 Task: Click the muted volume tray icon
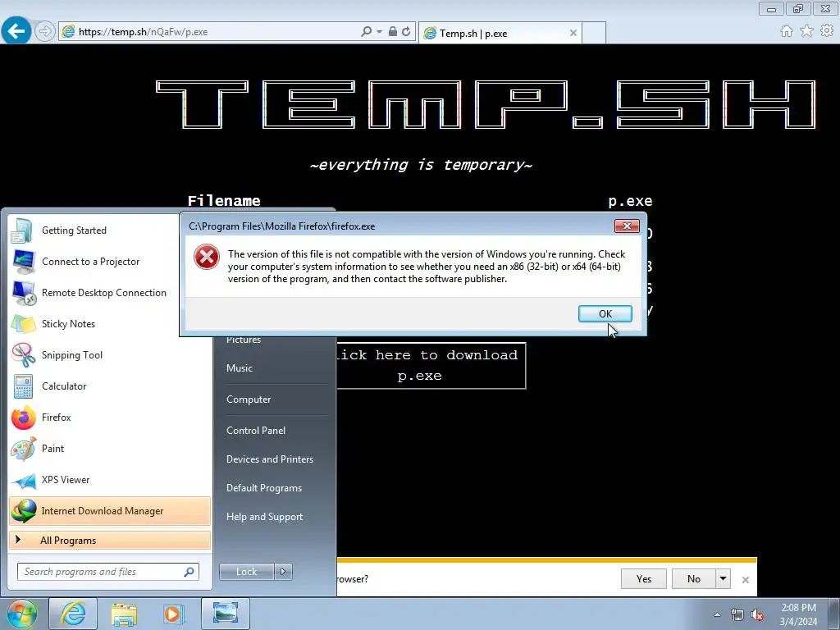coord(757,614)
